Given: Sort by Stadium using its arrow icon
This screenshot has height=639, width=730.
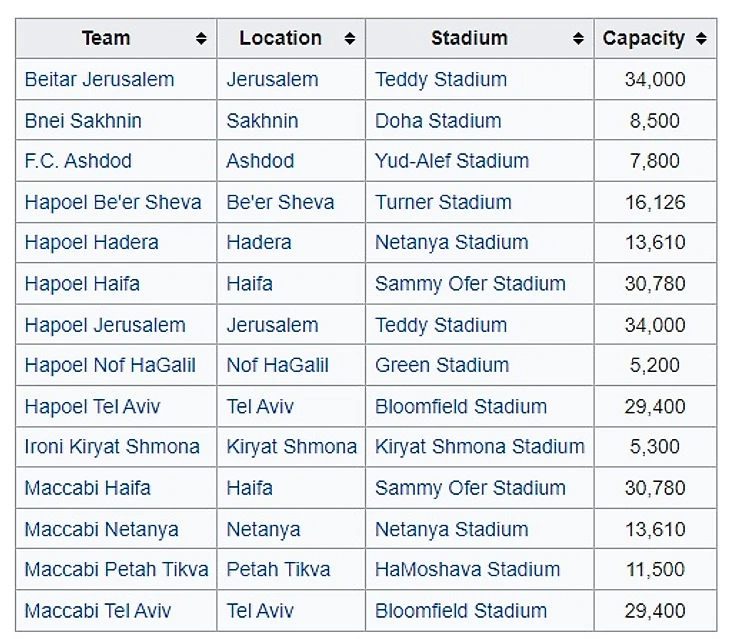Looking at the screenshot, I should [578, 39].
